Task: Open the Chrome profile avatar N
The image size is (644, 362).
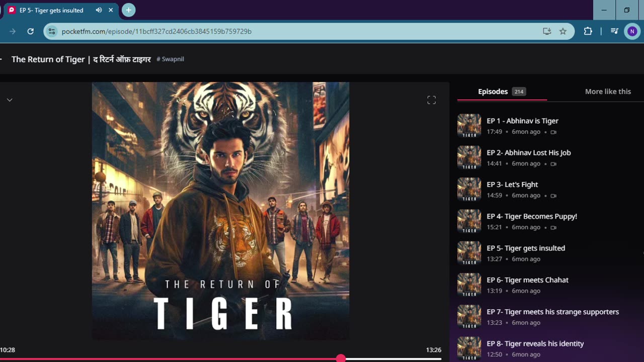Action: [632, 31]
